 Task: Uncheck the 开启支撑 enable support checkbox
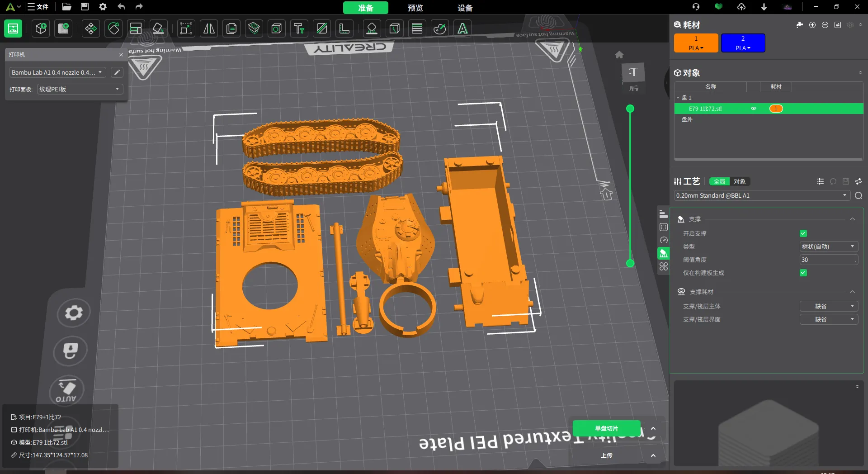tap(803, 233)
